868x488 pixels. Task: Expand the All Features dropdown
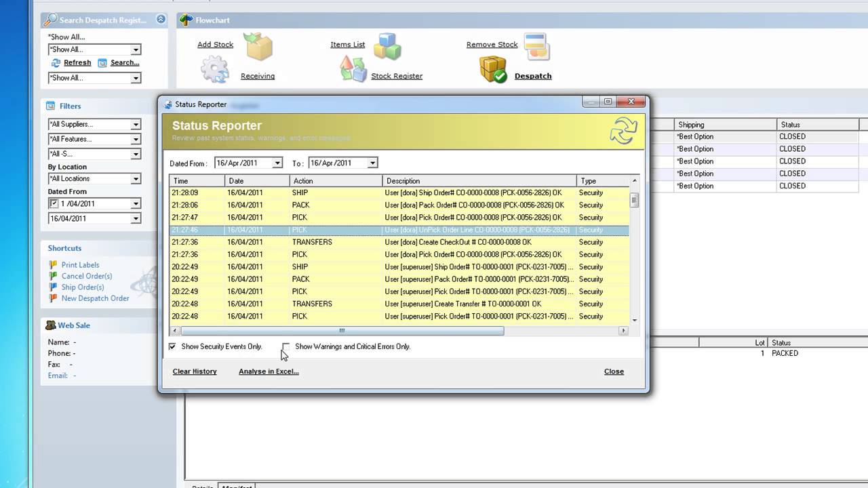click(x=136, y=139)
